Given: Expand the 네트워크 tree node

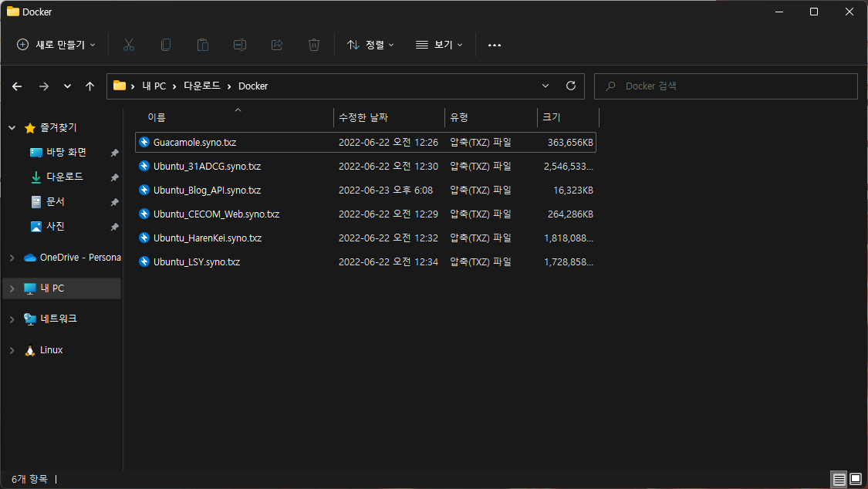Looking at the screenshot, I should pos(12,319).
